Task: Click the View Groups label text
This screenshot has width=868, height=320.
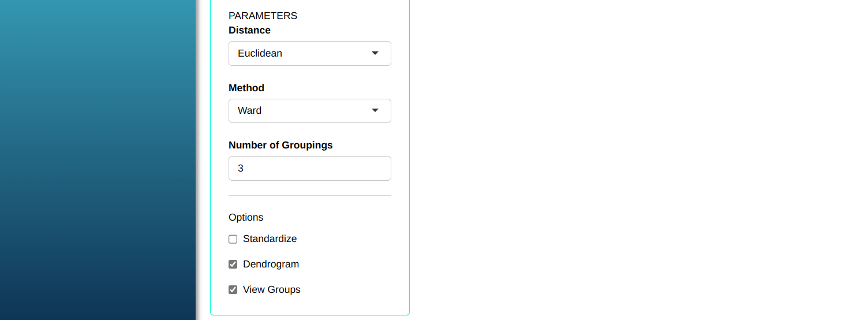Action: coord(271,290)
